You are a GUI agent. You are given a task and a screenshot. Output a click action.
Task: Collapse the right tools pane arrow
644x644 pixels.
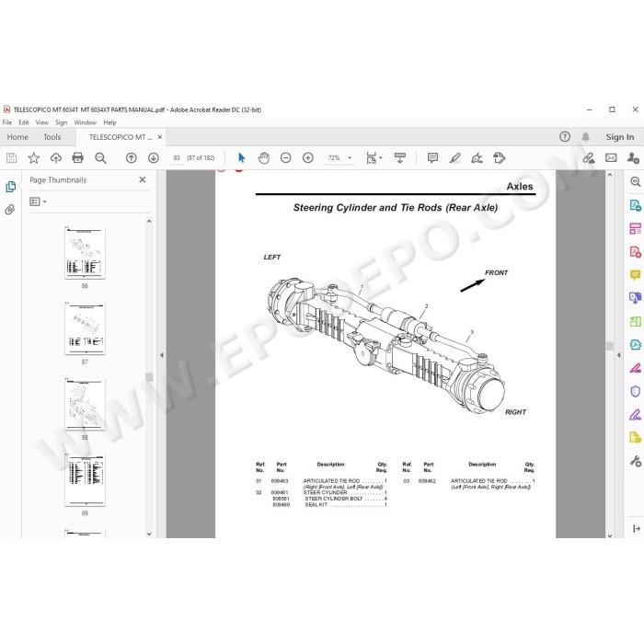(618, 355)
